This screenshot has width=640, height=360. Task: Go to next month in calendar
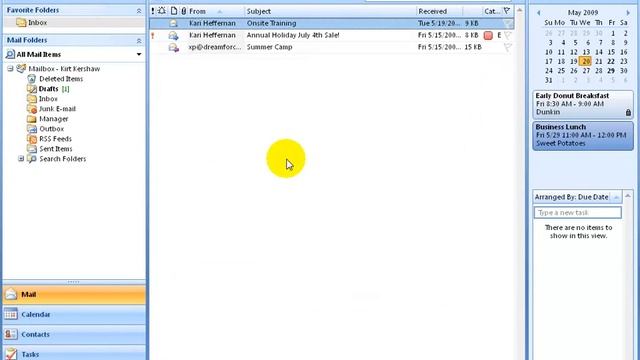click(628, 13)
